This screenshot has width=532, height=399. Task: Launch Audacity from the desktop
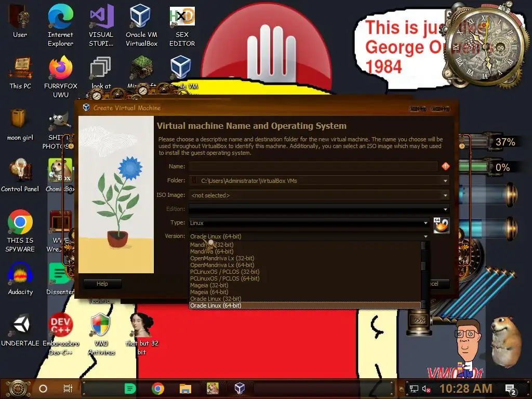(20, 279)
